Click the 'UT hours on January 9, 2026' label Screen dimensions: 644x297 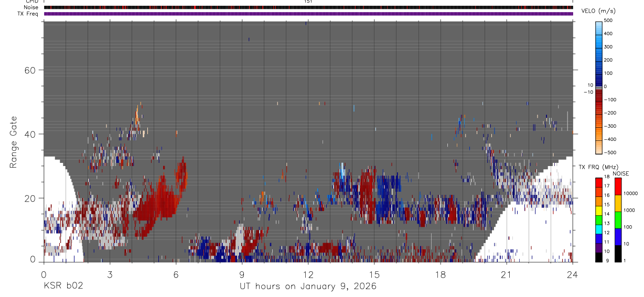[x=308, y=286]
